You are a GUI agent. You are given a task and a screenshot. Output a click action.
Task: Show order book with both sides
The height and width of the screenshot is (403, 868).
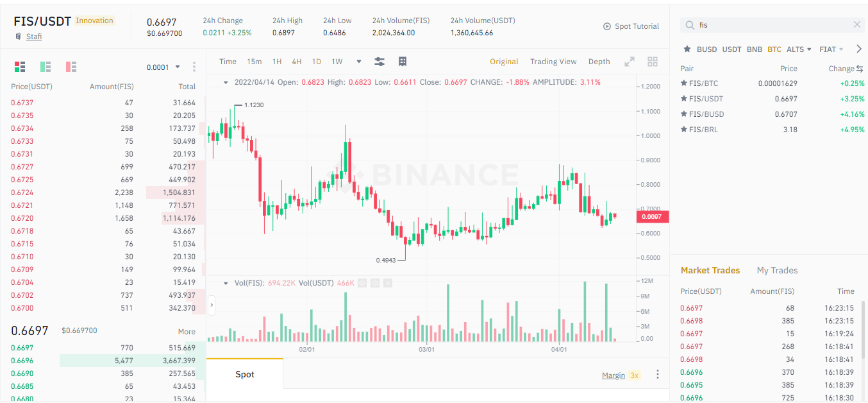(x=19, y=66)
